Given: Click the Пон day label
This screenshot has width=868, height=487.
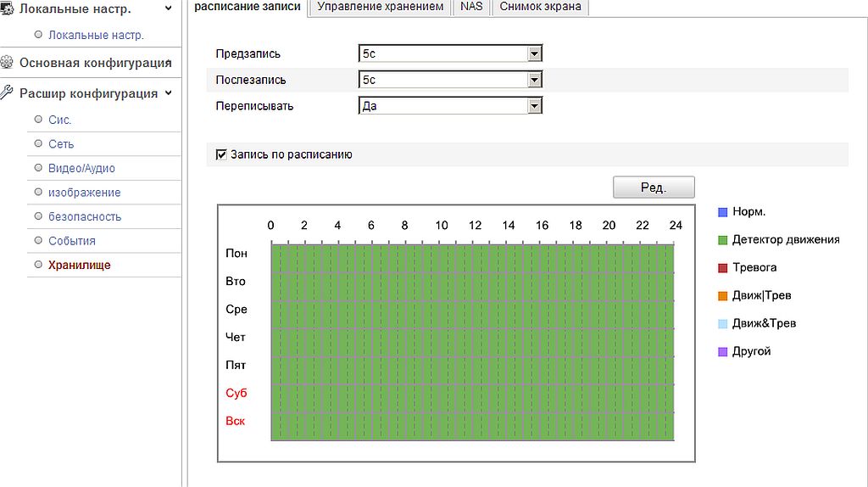Looking at the screenshot, I should click(236, 253).
